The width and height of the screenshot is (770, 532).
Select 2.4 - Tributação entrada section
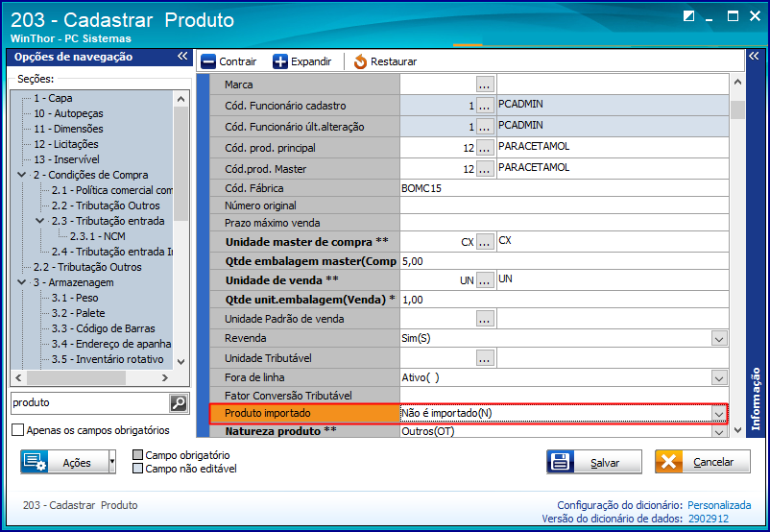(112, 252)
